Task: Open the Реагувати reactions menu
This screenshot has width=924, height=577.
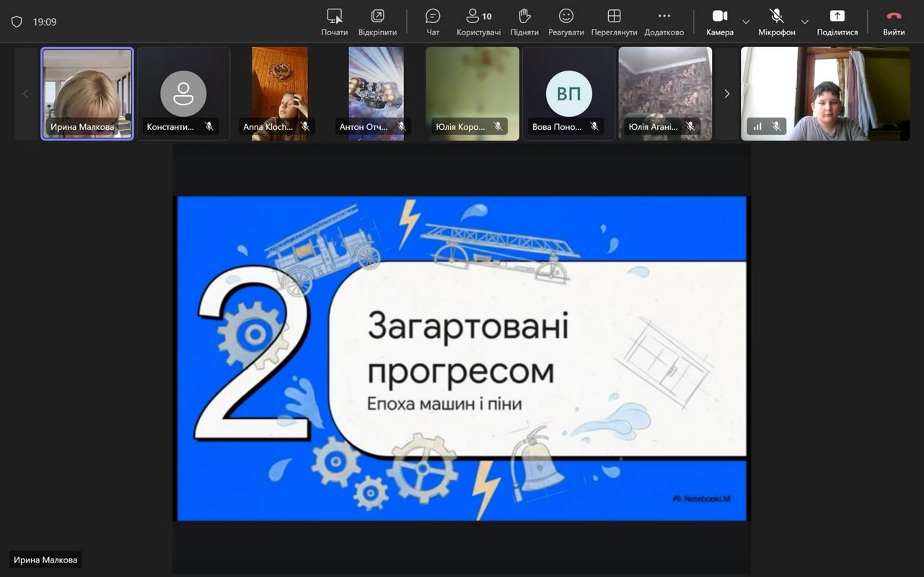Action: 566,22
